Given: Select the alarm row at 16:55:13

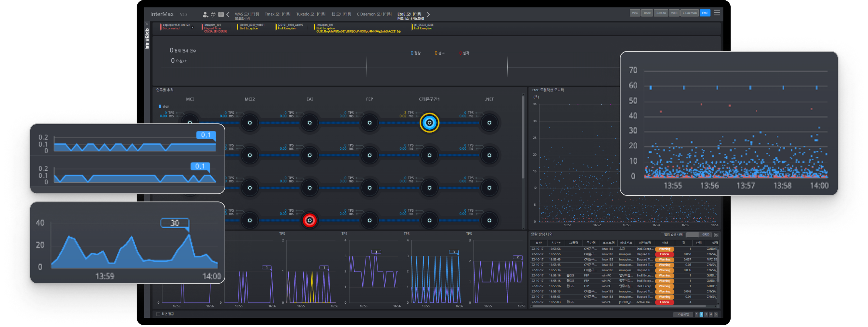Looking at the screenshot, I should click(623, 292).
